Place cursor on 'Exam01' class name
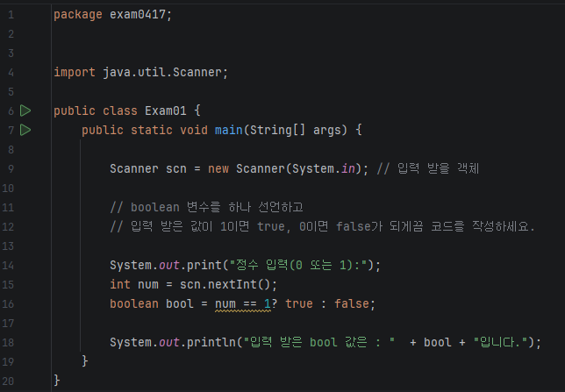The width and height of the screenshot is (565, 392). [x=166, y=110]
